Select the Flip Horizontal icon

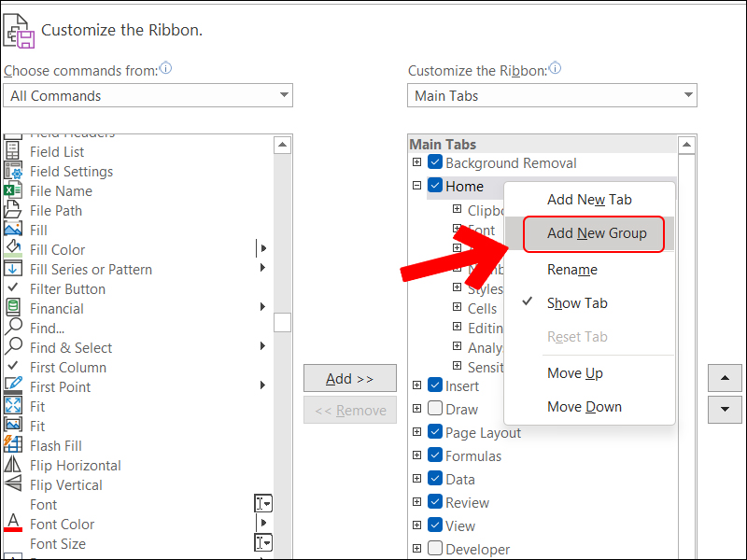(x=13, y=465)
